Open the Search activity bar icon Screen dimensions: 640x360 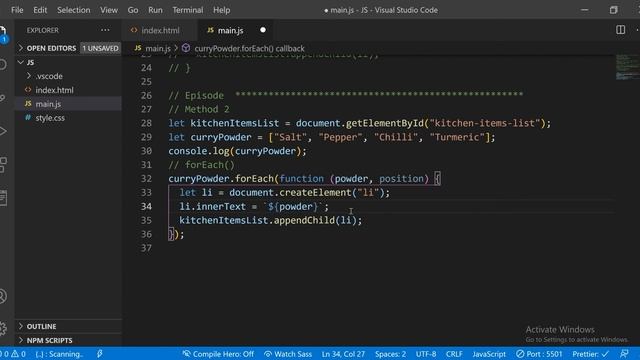(3, 64)
